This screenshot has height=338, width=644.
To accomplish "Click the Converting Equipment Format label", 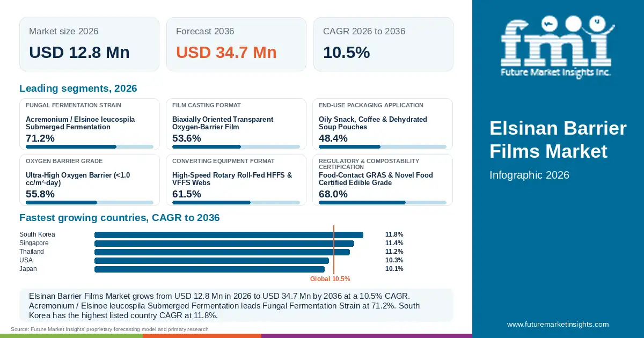I will 223,161.
